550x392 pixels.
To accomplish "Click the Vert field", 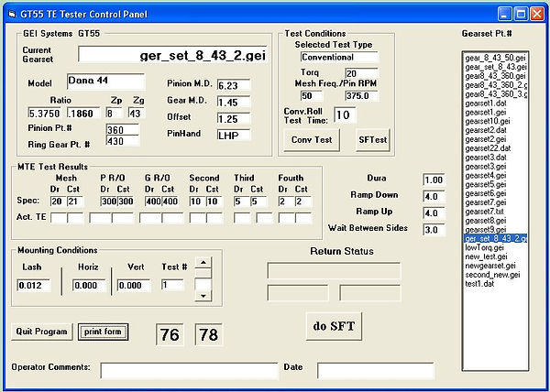I will pyautogui.click(x=134, y=285).
